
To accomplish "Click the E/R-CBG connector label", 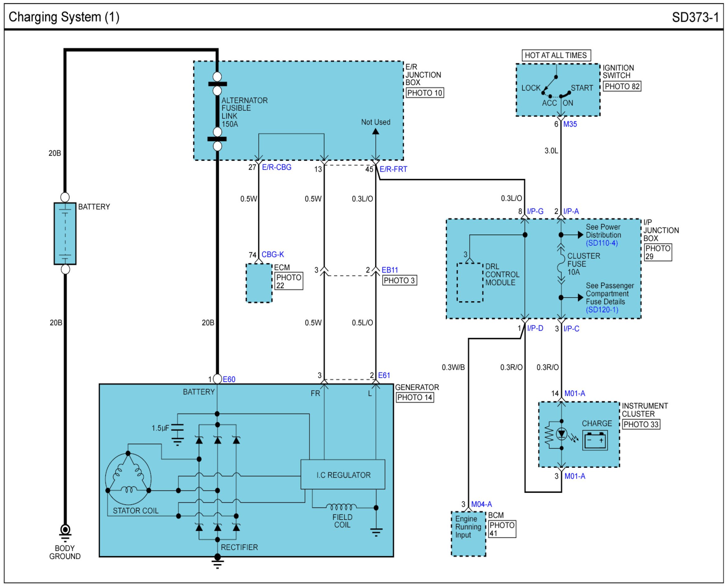I will (x=277, y=167).
